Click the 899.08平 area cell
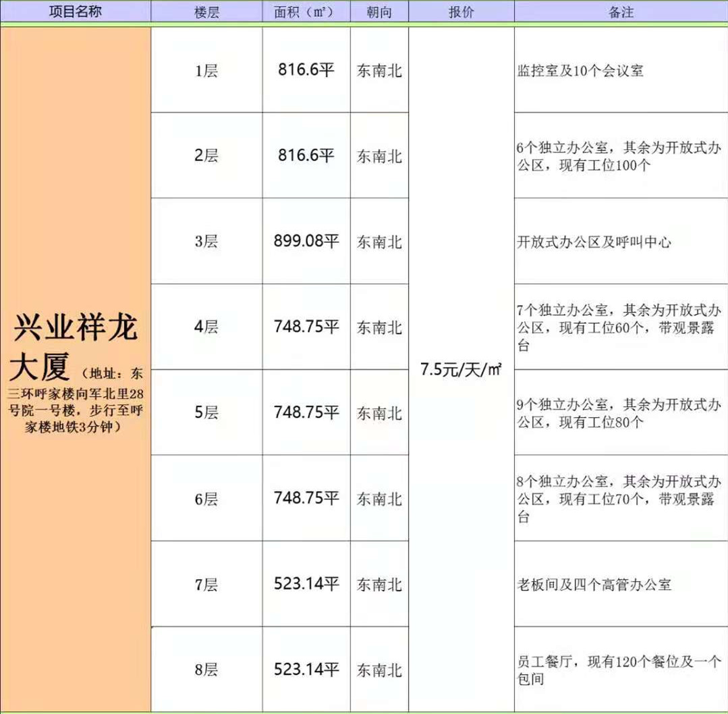 coord(306,241)
